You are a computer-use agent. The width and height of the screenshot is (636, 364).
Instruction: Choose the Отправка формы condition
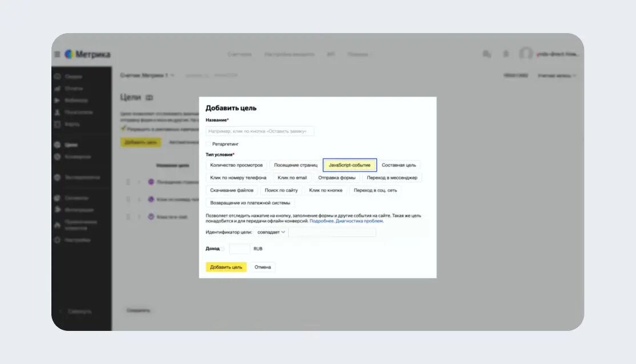pos(337,177)
